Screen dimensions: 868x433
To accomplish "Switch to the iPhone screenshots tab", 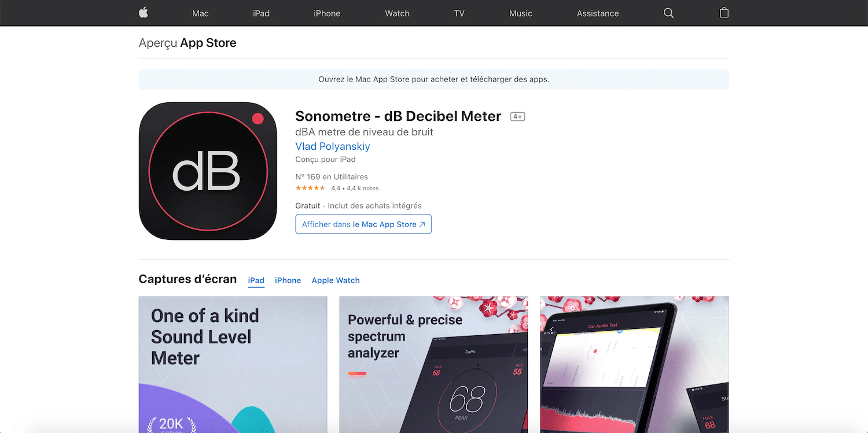I will point(288,280).
